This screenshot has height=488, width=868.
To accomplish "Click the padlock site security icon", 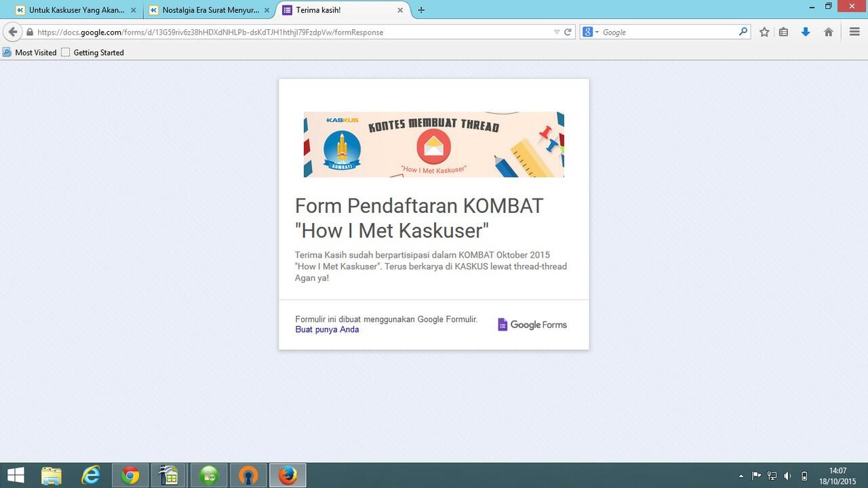I will 30,32.
